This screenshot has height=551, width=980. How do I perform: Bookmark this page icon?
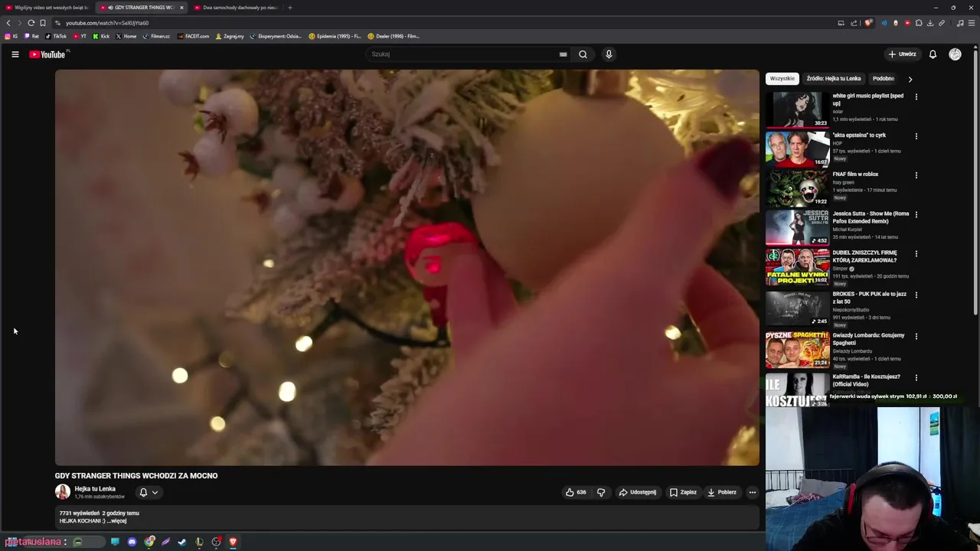click(43, 23)
